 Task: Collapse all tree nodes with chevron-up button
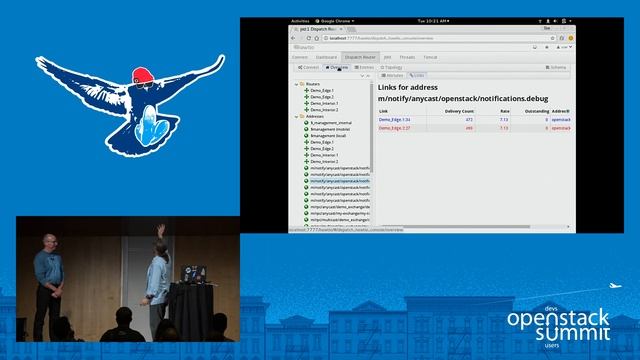point(368,76)
